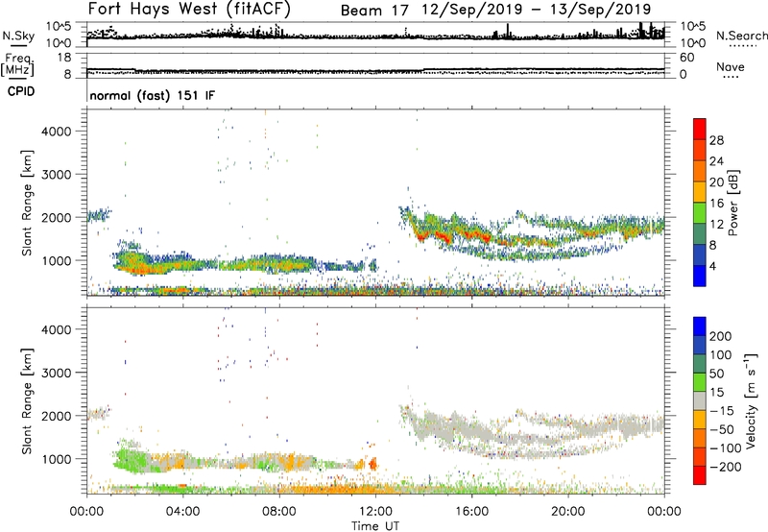Click the '-200' value on Velocity colorbar

pyautogui.click(x=726, y=467)
